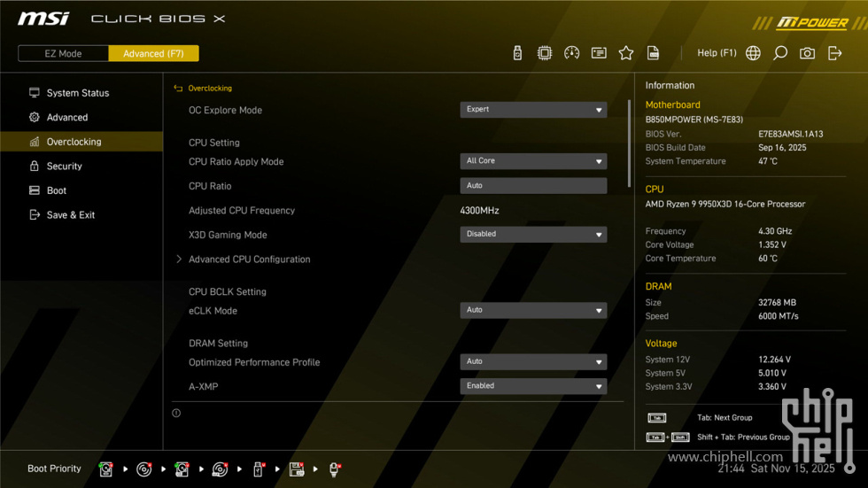Viewport: 868px width, 488px height.
Task: Go back via Overclocking breadcrumb arrow
Action: click(x=178, y=89)
